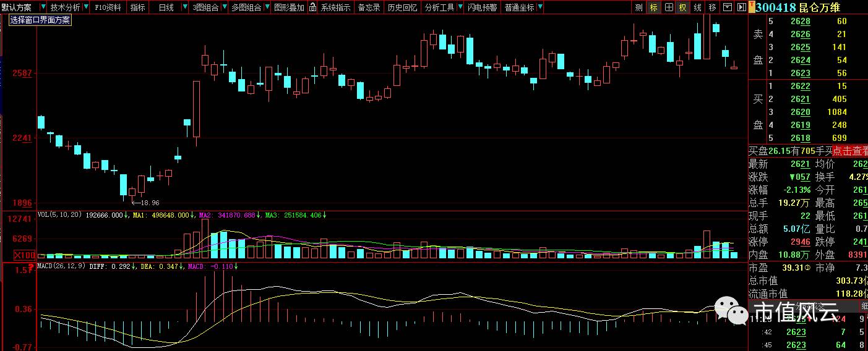868x351 pixels.
Task: Click the 移 move icon
Action: [x=712, y=7]
